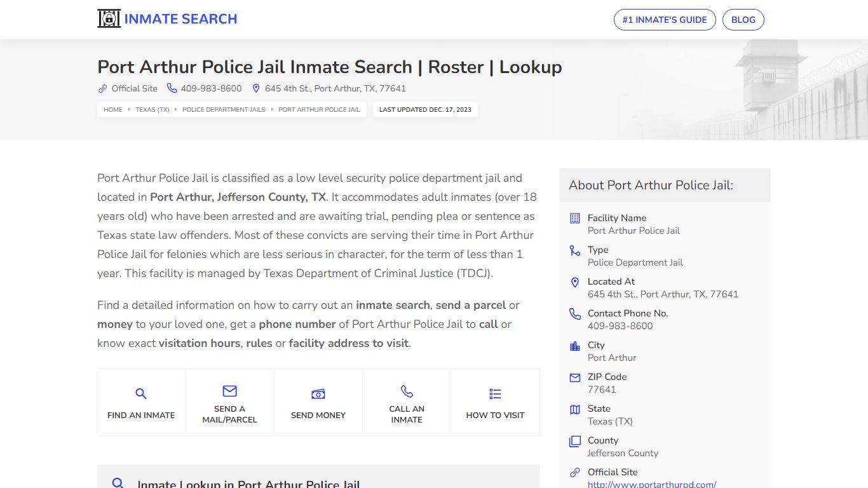Viewport: 868px width, 488px height.
Task: Open the TEXAS (TX) breadcrumb link
Action: [153, 109]
